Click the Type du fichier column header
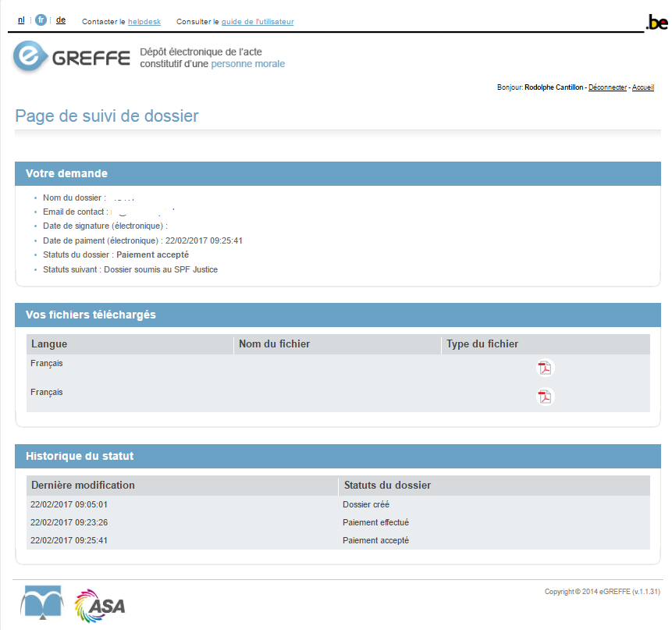 click(x=482, y=344)
